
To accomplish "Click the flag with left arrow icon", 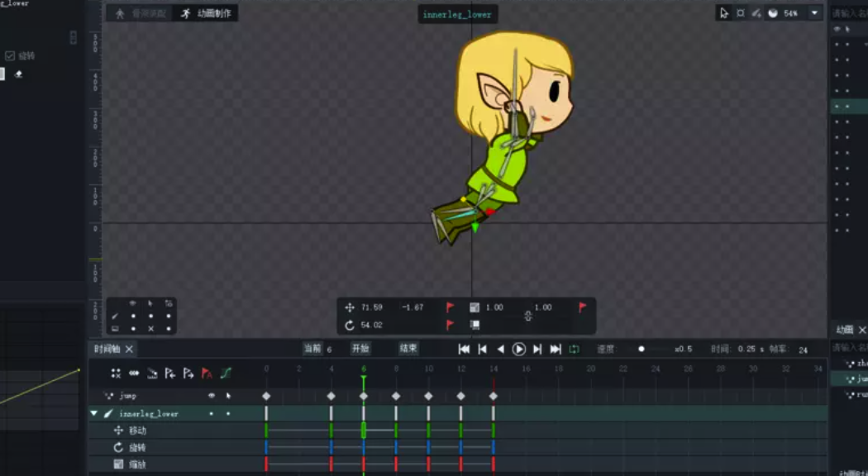I will [170, 374].
